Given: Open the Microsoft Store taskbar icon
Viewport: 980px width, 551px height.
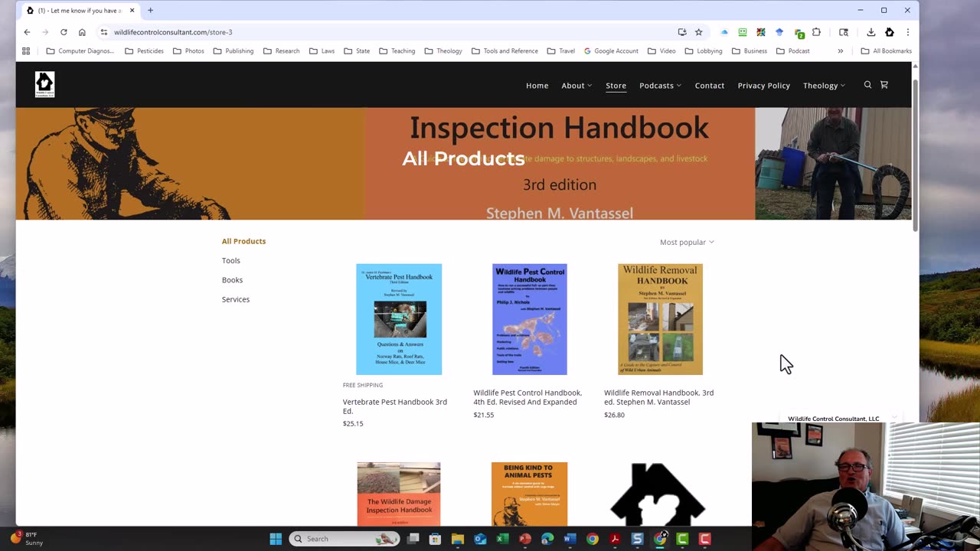Looking at the screenshot, I should pyautogui.click(x=436, y=539).
